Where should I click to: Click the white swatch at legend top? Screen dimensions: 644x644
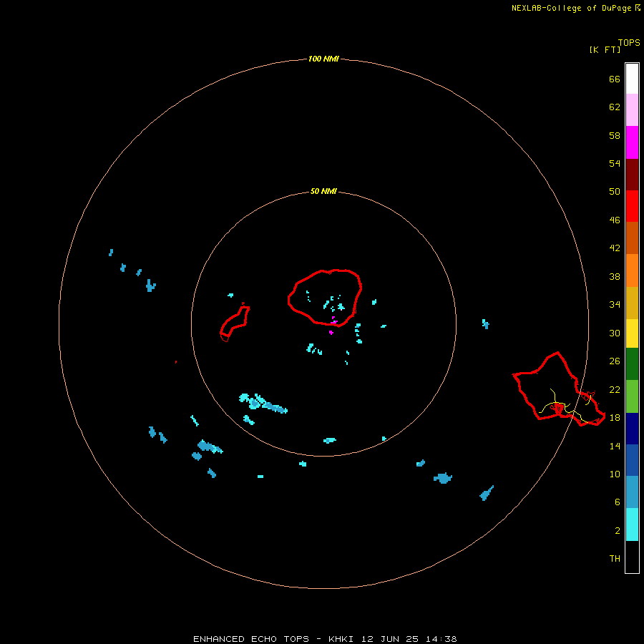coord(632,79)
